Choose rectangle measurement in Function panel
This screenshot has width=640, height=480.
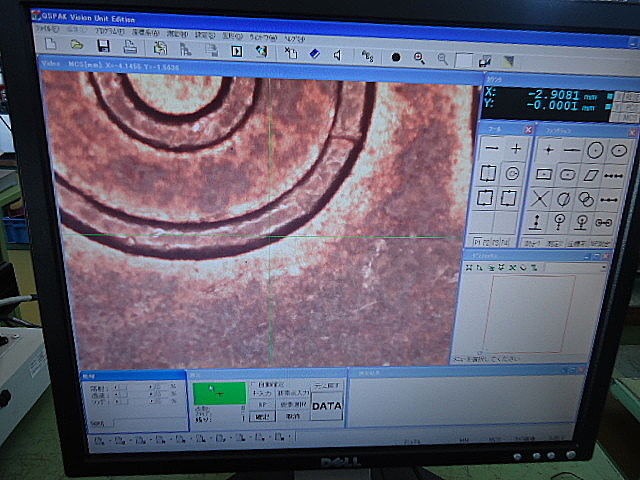click(544, 174)
